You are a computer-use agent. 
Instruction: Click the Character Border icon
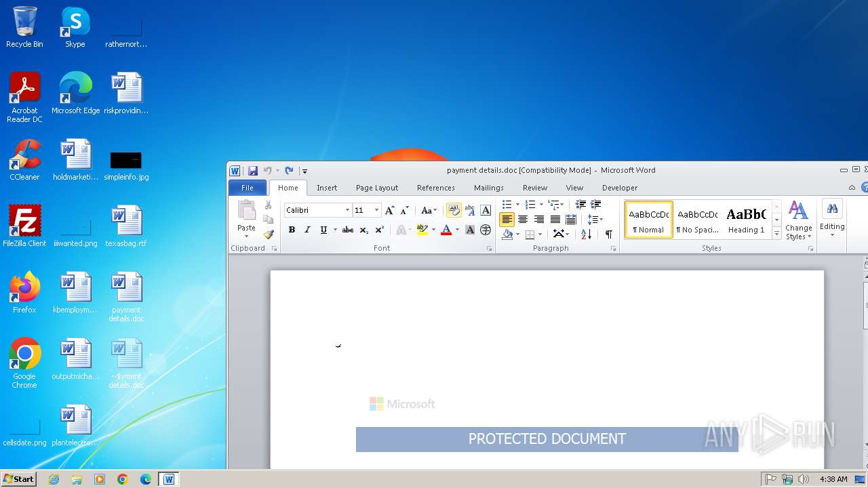point(486,210)
